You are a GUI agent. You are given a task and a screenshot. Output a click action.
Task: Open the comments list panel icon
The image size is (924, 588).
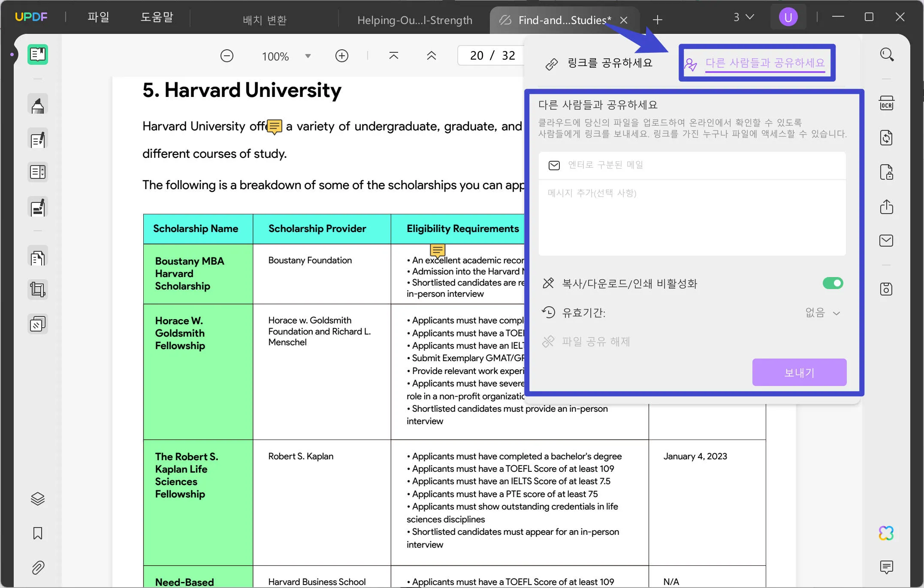point(886,567)
